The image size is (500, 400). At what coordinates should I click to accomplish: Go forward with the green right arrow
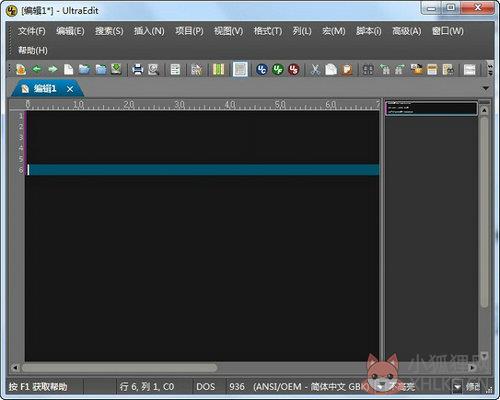tap(53, 69)
